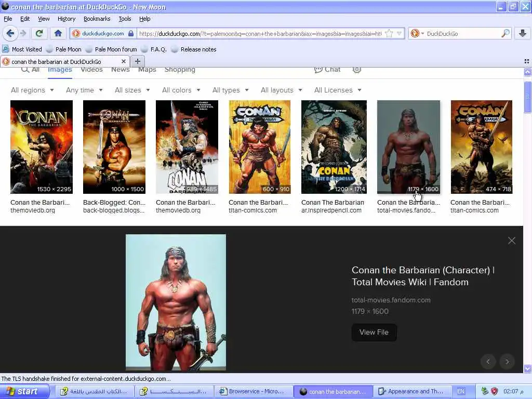Open the Pale Moon bookmark
This screenshot has height=399, width=532.
[64, 49]
